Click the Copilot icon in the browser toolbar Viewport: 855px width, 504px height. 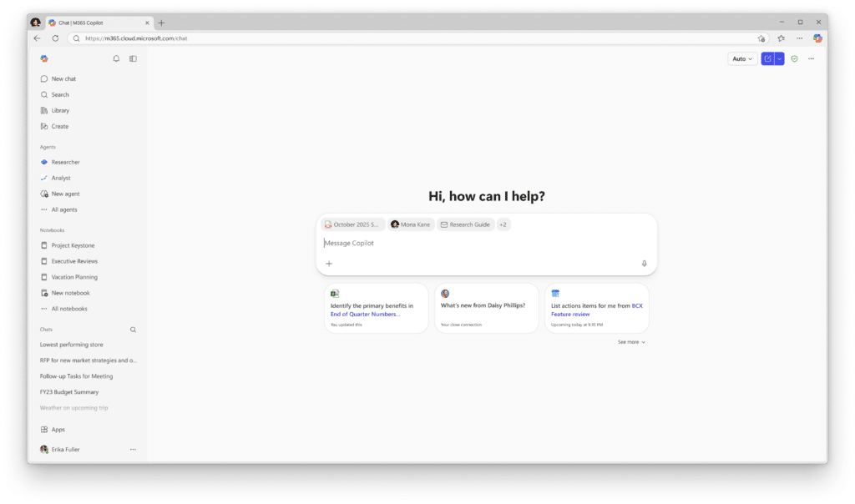point(817,38)
